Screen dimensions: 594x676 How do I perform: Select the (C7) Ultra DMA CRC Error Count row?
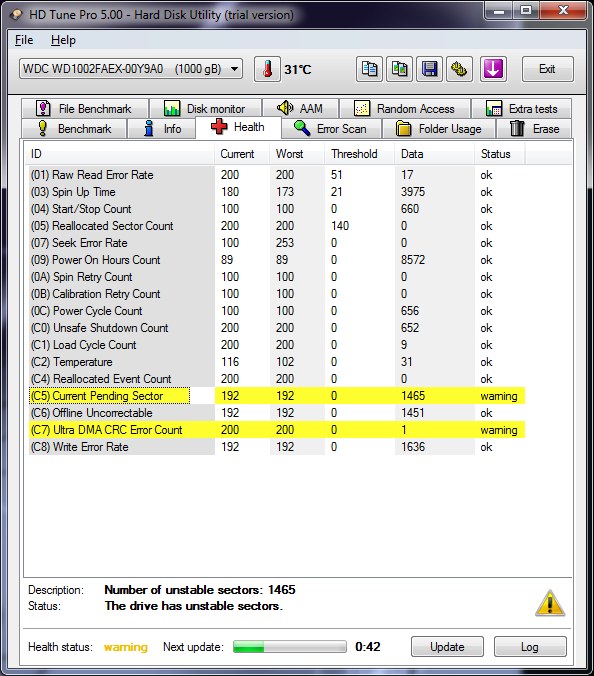click(277, 430)
